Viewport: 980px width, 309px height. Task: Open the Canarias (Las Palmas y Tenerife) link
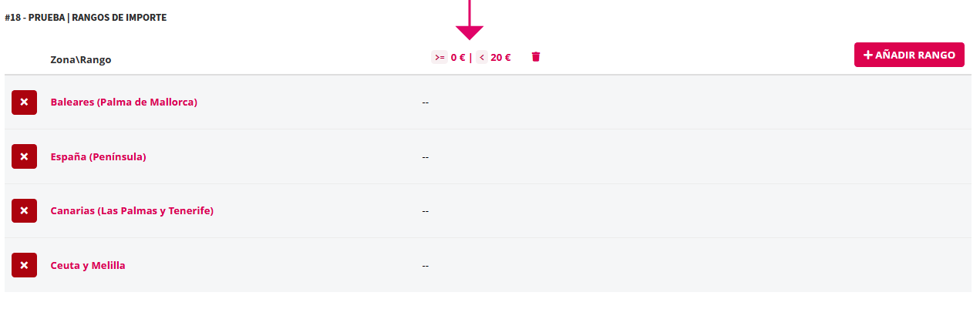[131, 211]
